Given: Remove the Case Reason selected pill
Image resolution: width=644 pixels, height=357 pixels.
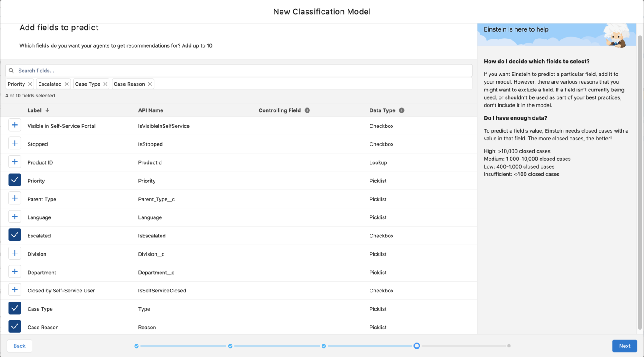Looking at the screenshot, I should [150, 84].
